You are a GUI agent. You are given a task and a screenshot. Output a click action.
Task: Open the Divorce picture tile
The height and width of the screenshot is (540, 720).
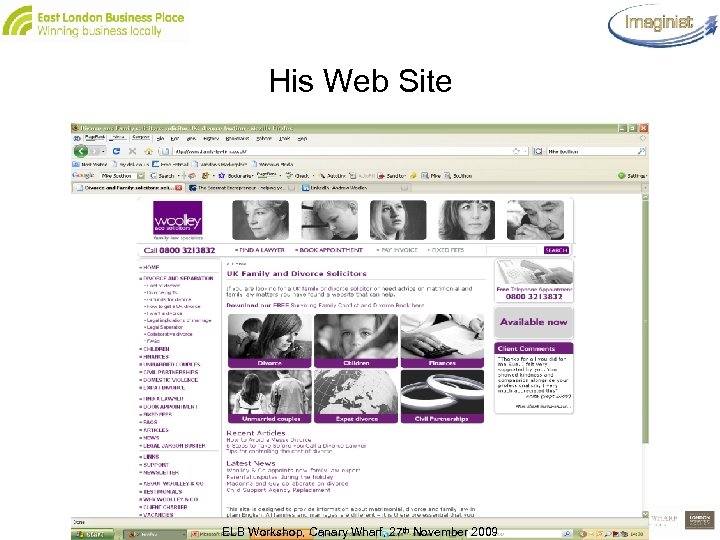270,341
